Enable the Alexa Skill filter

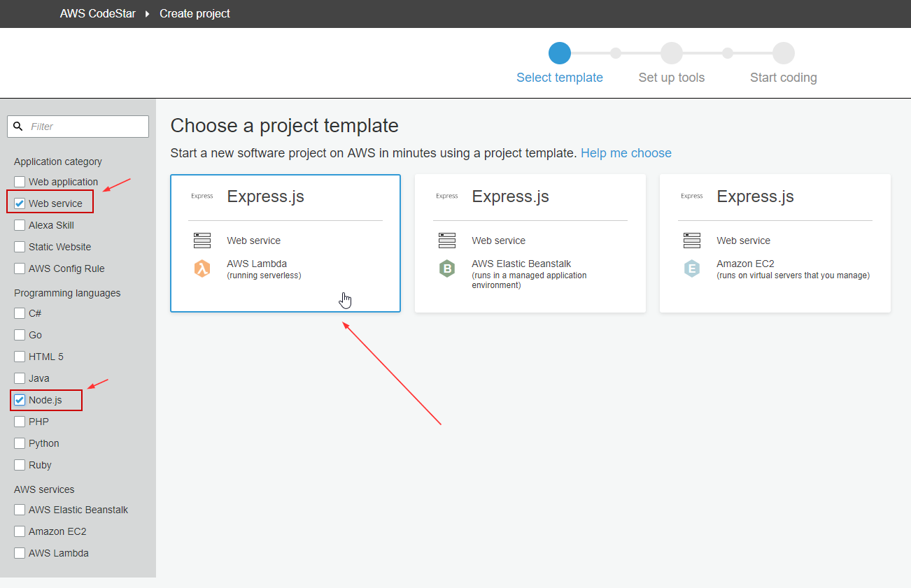(20, 225)
